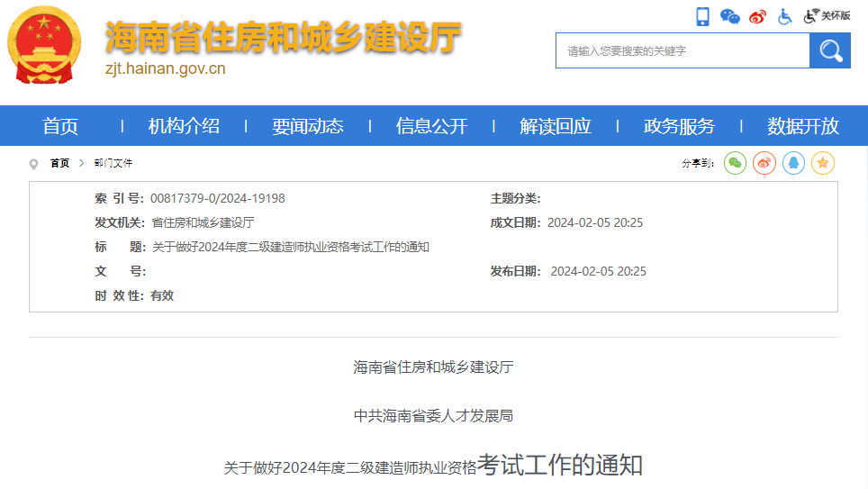The image size is (868, 489).
Task: Select 信息公开 in the navigation bar
Action: click(431, 126)
